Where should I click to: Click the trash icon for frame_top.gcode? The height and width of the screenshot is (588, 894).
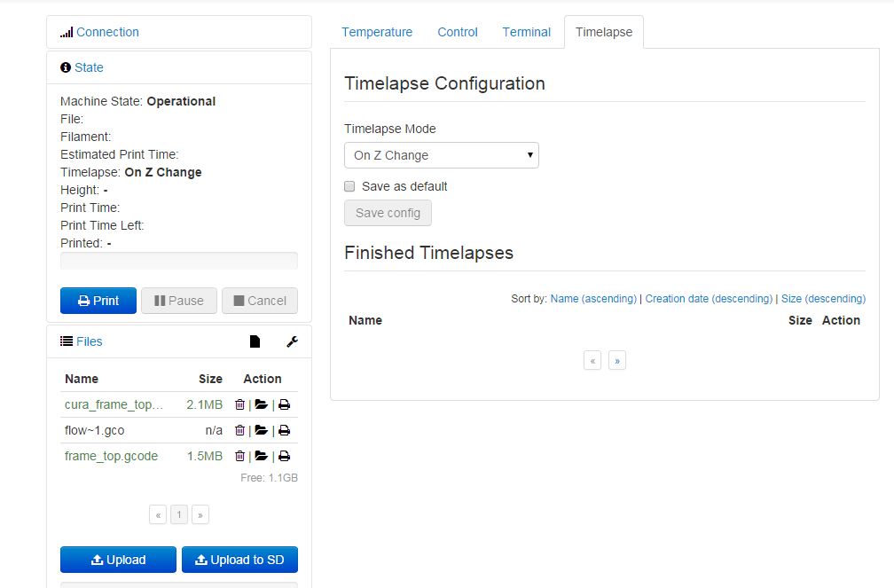239,456
